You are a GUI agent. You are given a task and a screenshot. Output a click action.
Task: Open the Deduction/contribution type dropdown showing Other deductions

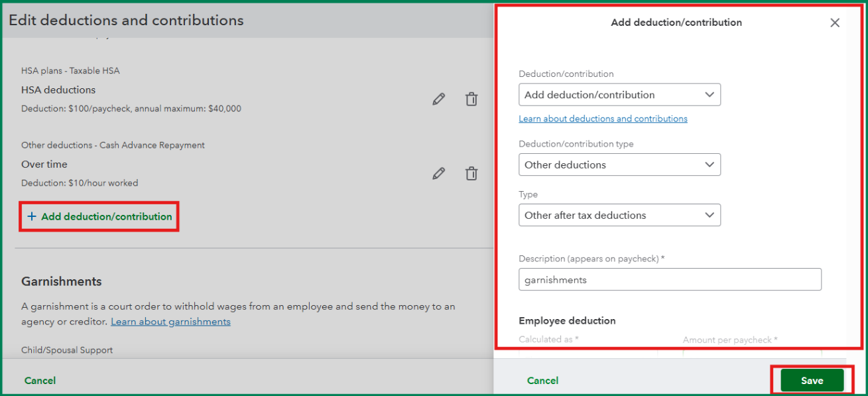click(x=619, y=165)
